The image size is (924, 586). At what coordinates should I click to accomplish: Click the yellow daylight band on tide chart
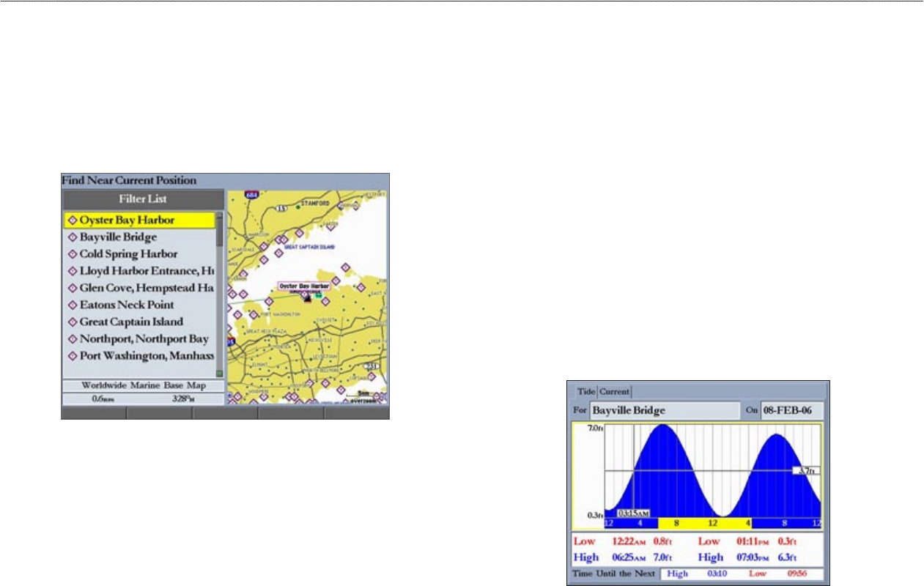[x=704, y=523]
